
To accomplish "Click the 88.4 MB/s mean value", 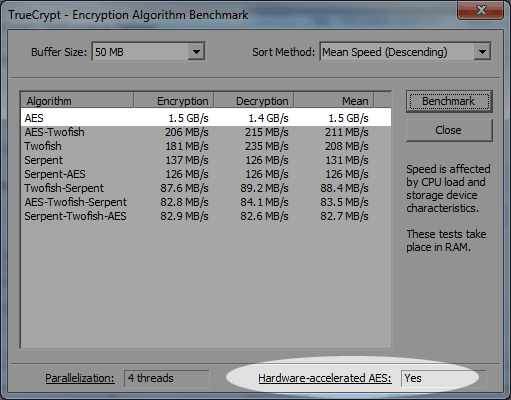I will click(344, 188).
